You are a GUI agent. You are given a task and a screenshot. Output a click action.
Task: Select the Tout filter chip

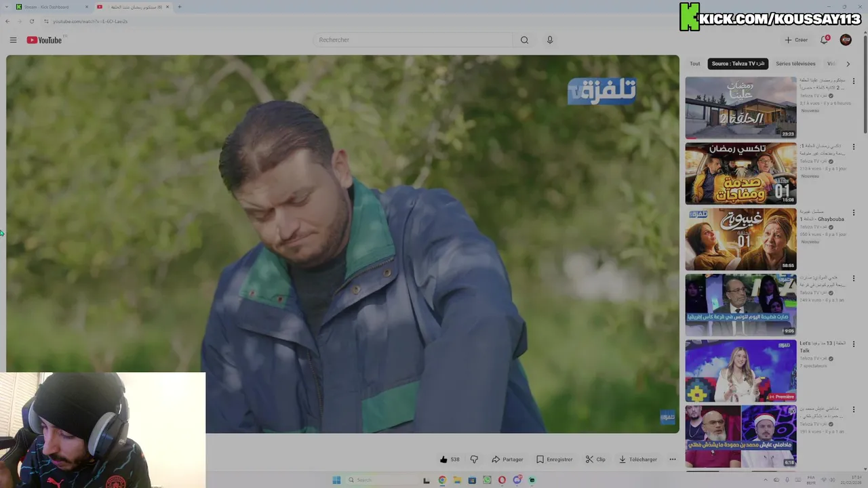[695, 64]
